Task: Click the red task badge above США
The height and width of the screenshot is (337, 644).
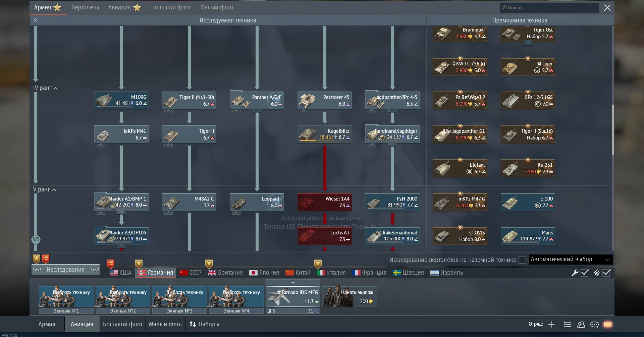Action: point(111,264)
